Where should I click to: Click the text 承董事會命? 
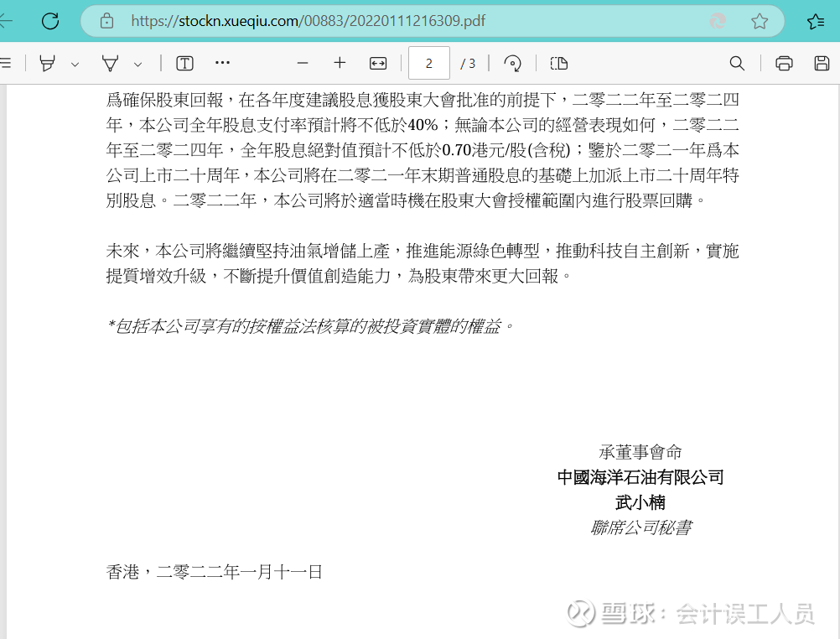click(640, 452)
